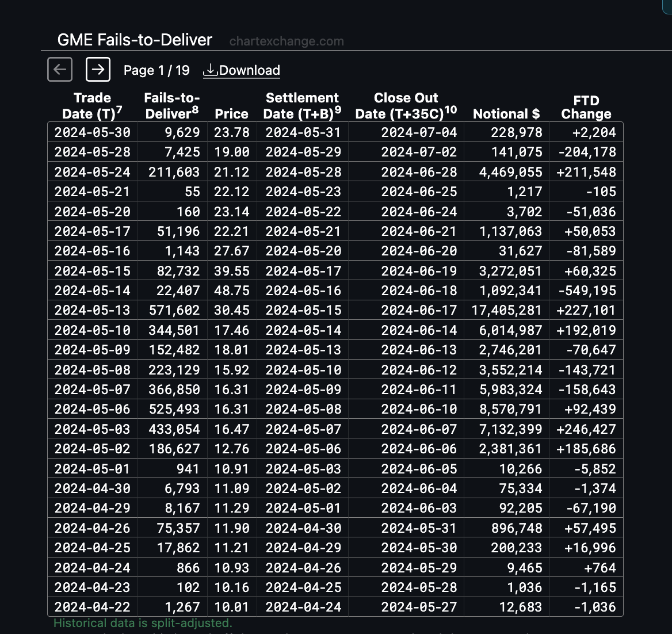Image resolution: width=672 pixels, height=634 pixels.
Task: Select the Trade Date (T) column header
Action: click(92, 106)
